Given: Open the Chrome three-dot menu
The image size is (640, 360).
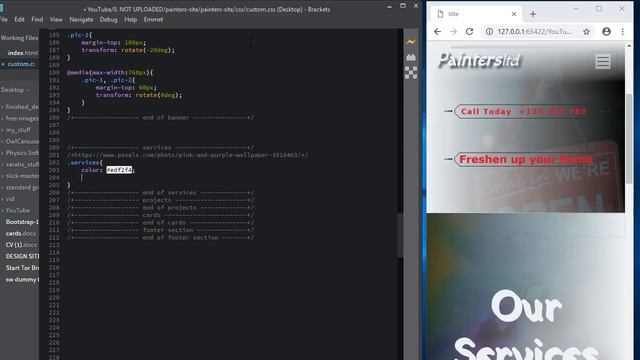Looking at the screenshot, I should pos(622,31).
